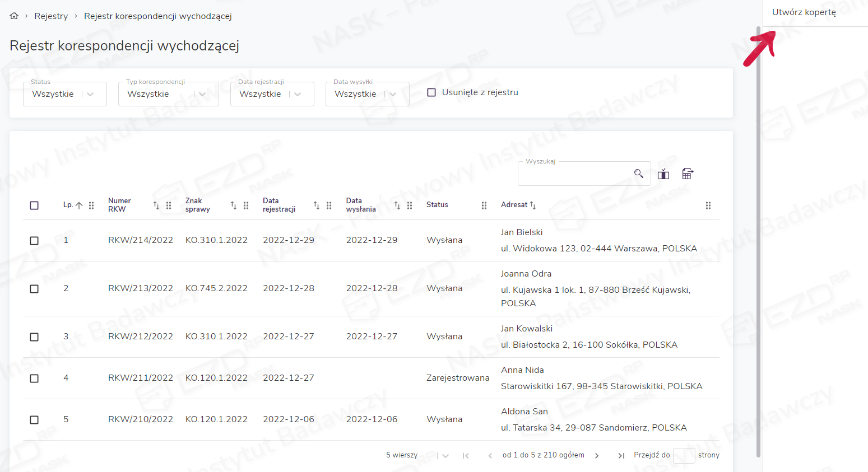The width and height of the screenshot is (868, 472).
Task: Enable Usunięte z rejestru checkbox
Action: coord(431,92)
